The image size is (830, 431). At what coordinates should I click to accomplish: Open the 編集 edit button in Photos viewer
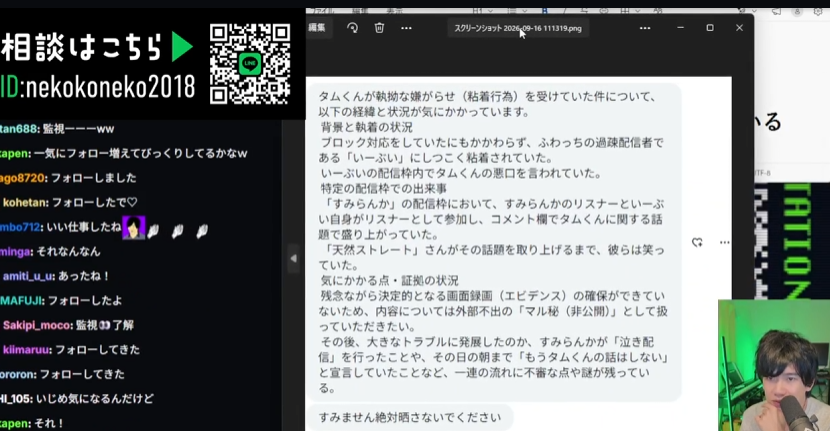(x=318, y=28)
